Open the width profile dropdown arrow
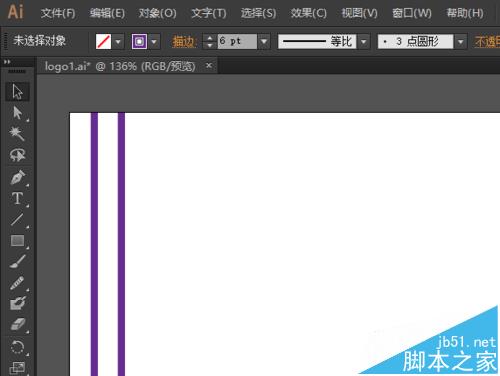The width and height of the screenshot is (500, 376). [x=364, y=42]
